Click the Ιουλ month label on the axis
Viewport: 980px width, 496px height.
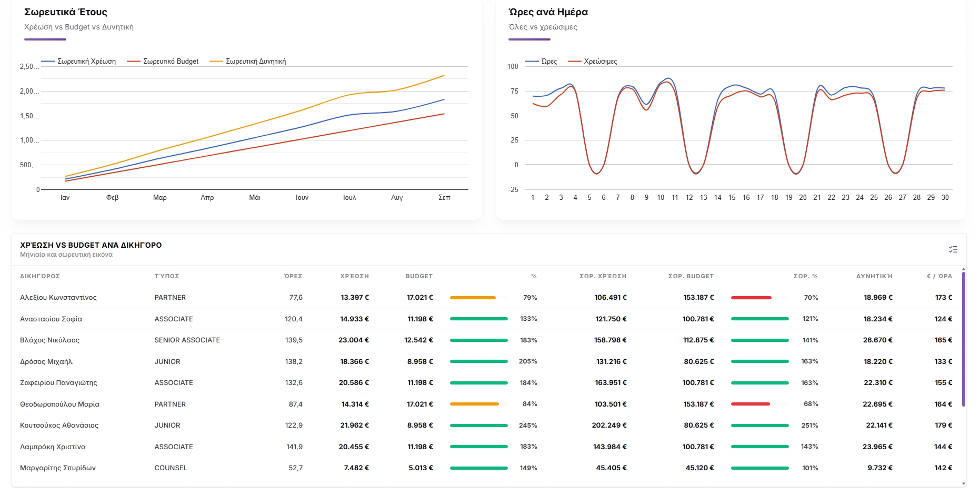coord(349,198)
